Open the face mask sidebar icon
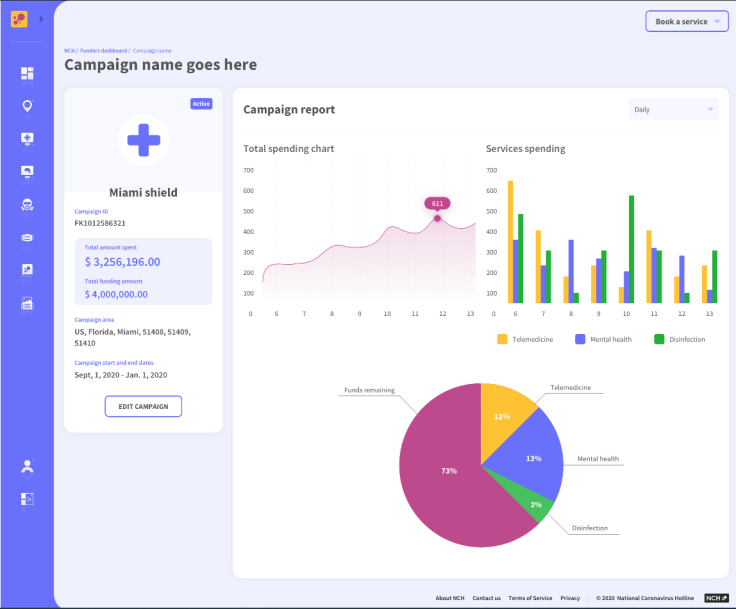 (27, 238)
